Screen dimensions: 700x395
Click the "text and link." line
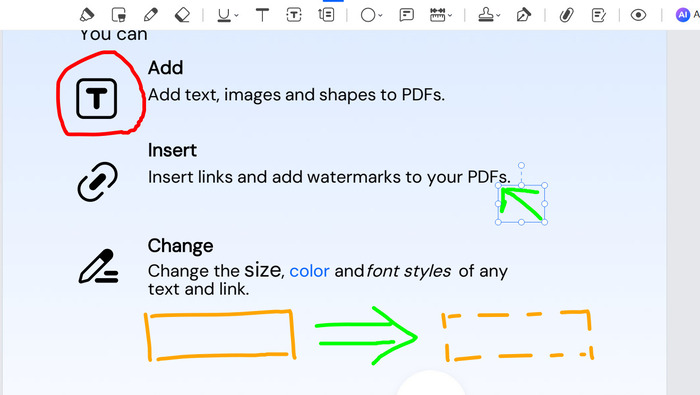199,289
